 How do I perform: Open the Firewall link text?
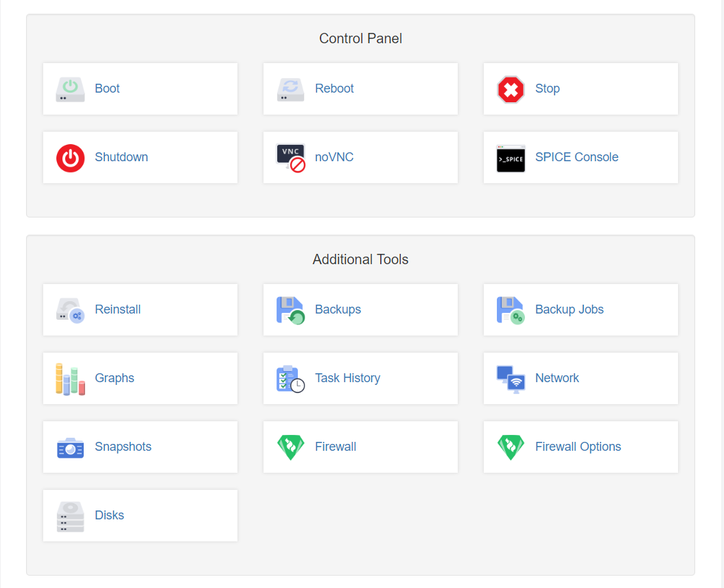(x=336, y=446)
